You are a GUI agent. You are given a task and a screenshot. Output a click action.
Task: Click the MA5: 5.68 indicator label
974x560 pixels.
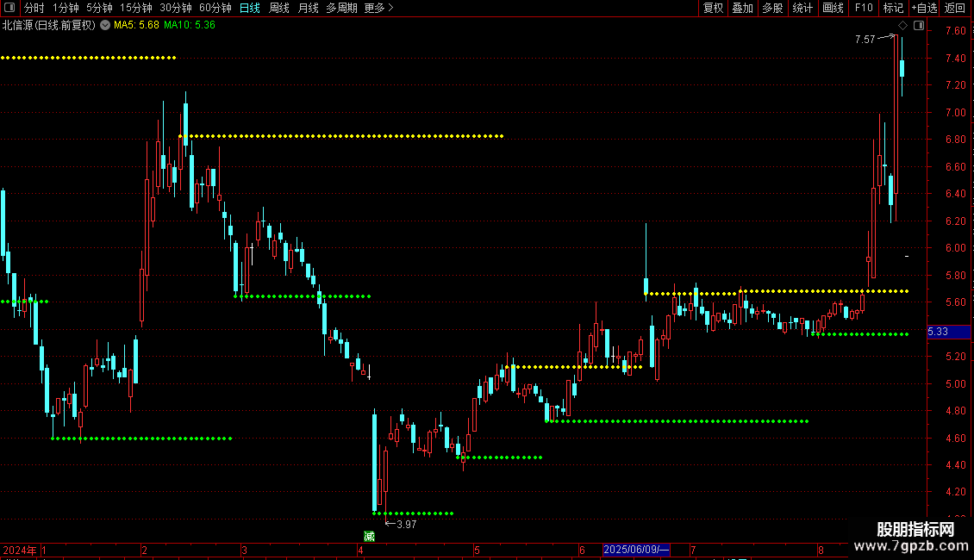tap(136, 25)
